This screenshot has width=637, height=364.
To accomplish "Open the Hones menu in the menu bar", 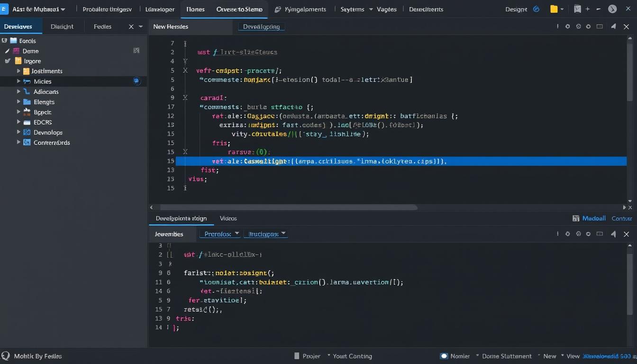I will [195, 9].
